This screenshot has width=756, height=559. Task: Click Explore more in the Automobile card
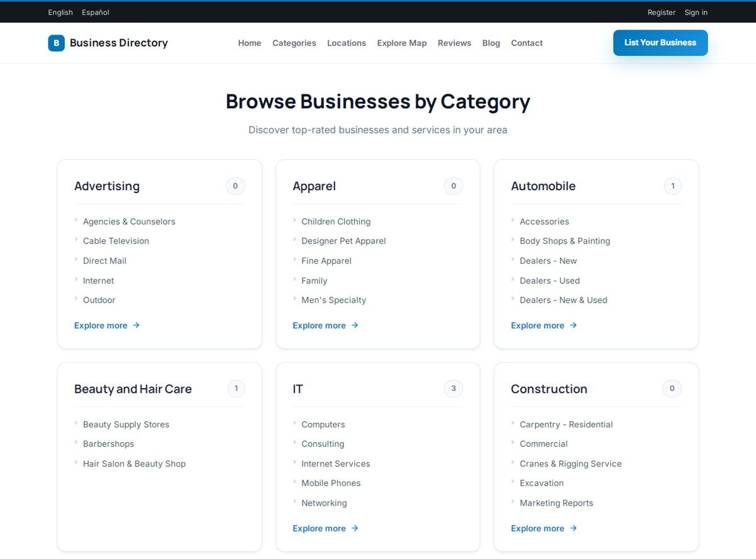544,325
